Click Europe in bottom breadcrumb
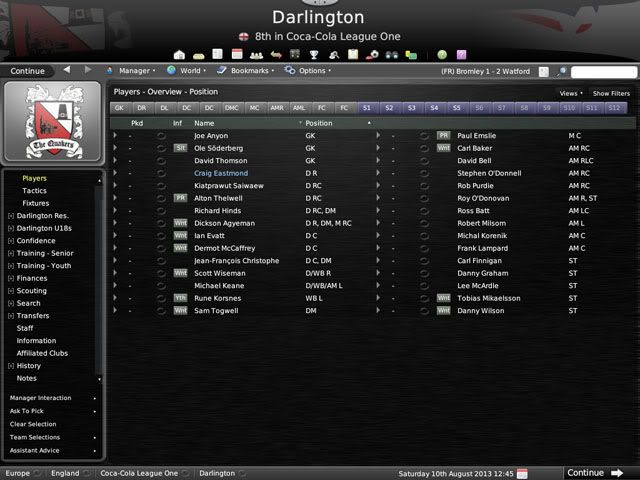Screen dimensions: 640x480 point(18,473)
